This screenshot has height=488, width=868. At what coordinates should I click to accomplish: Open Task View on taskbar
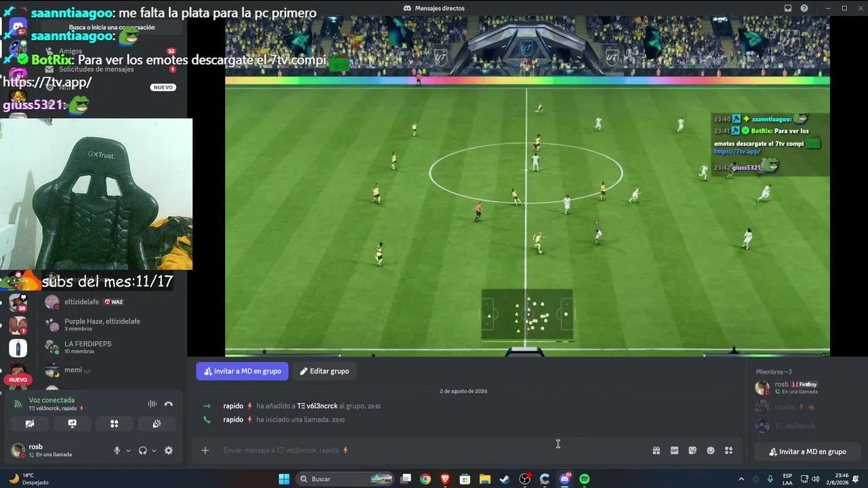pyautogui.click(x=406, y=479)
